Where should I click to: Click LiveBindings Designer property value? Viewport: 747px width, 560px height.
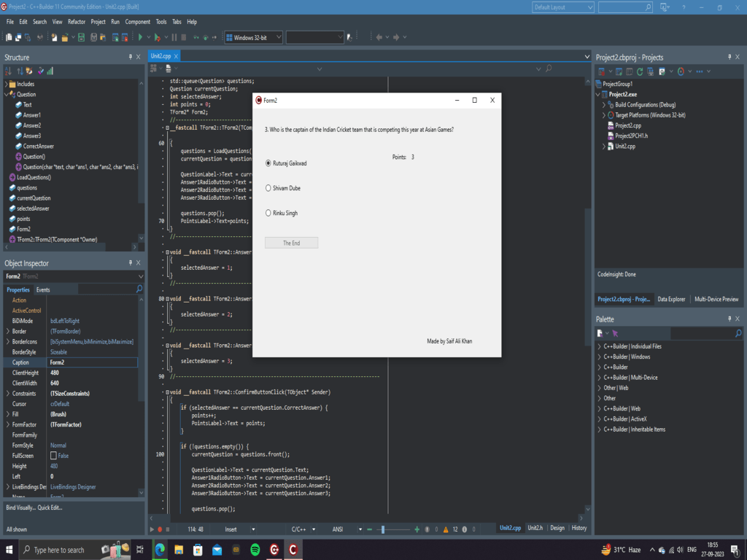point(73,487)
